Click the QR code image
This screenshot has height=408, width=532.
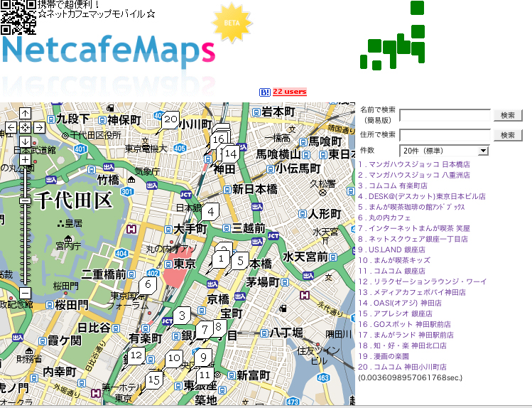point(18,17)
